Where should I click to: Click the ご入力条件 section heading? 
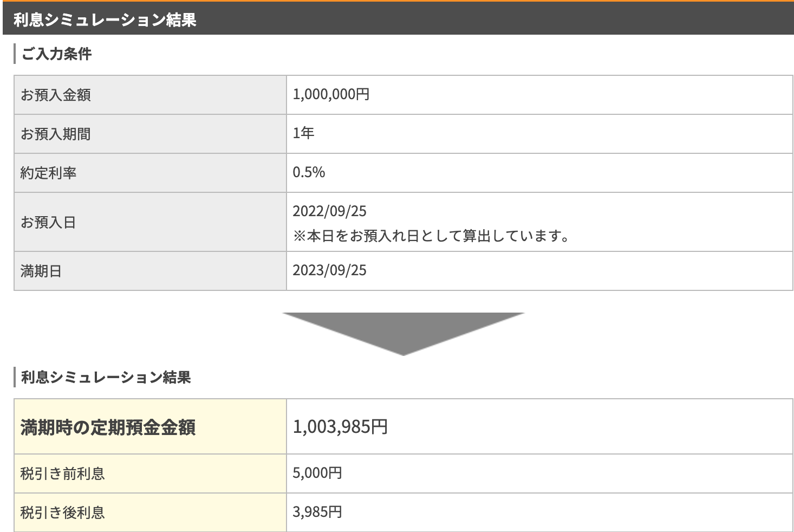tap(56, 54)
